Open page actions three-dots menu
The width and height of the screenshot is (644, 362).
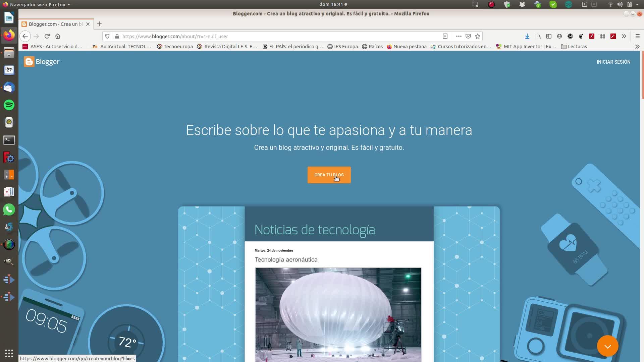(x=459, y=36)
